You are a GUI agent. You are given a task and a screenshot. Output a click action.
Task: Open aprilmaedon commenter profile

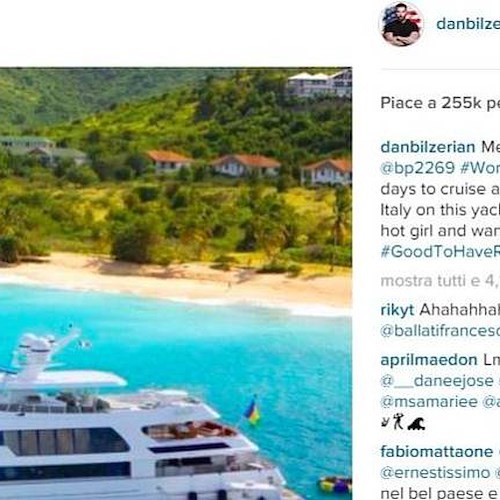[x=429, y=360]
